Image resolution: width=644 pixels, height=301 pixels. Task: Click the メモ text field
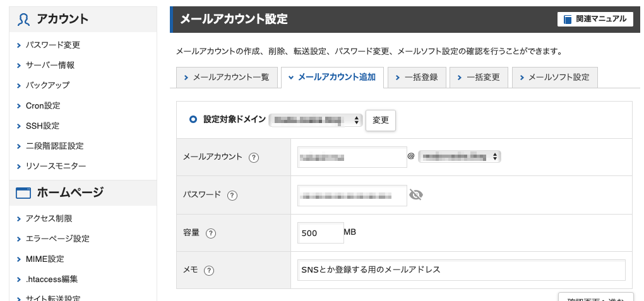tap(462, 270)
